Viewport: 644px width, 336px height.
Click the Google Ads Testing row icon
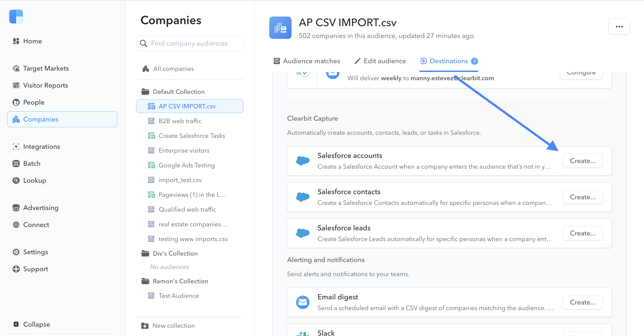click(151, 165)
